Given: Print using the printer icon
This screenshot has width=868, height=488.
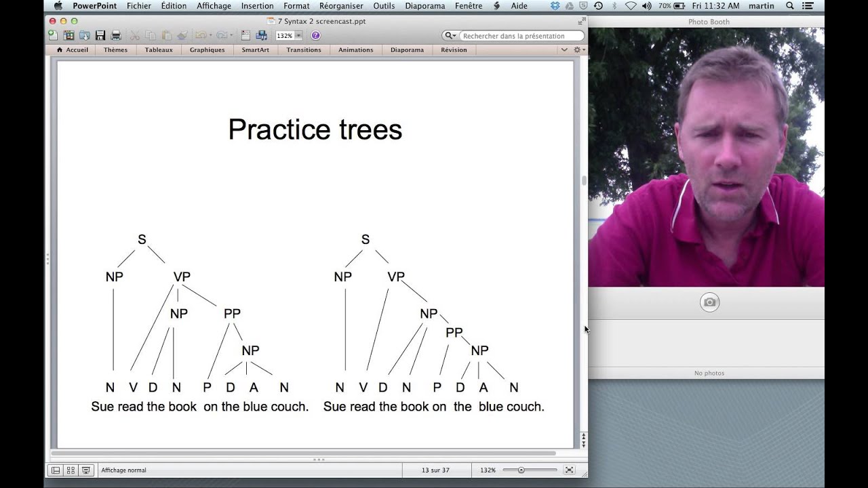Looking at the screenshot, I should pyautogui.click(x=116, y=35).
